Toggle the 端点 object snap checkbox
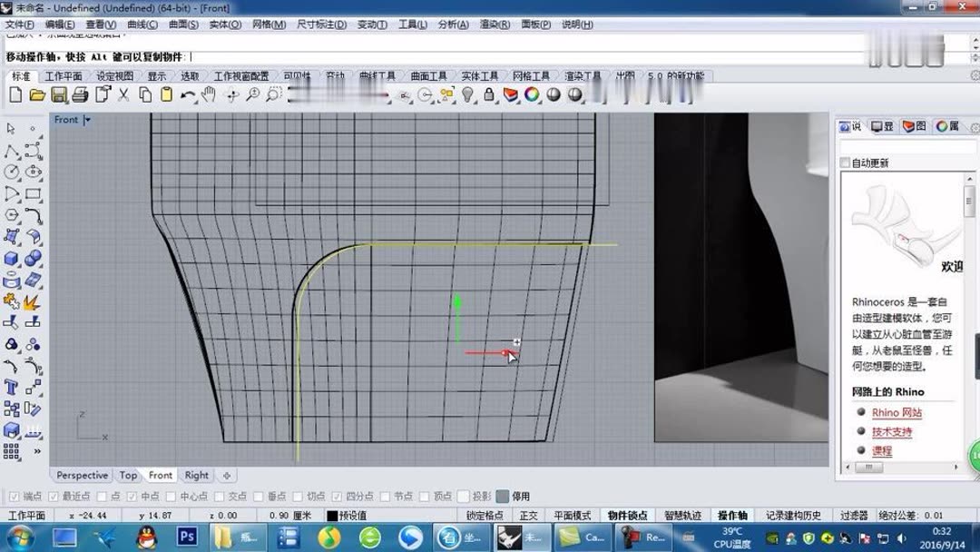The image size is (980, 552). pyautogui.click(x=14, y=497)
